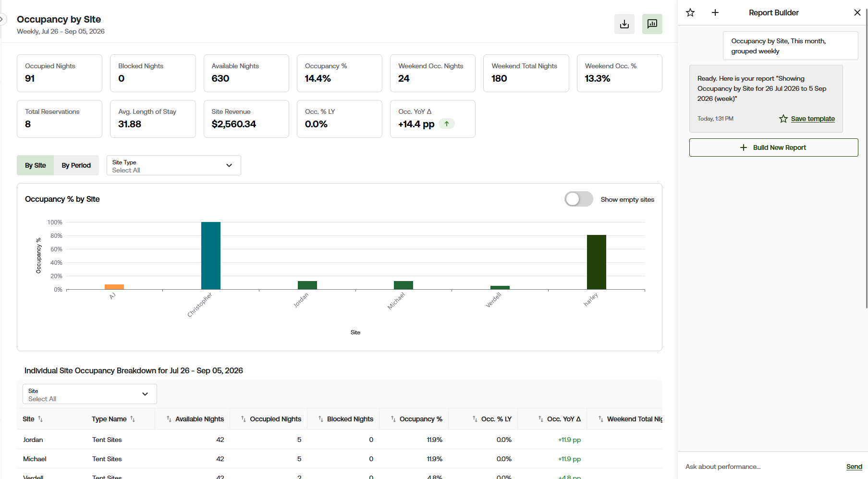
Task: Click the download report icon
Action: coord(624,24)
